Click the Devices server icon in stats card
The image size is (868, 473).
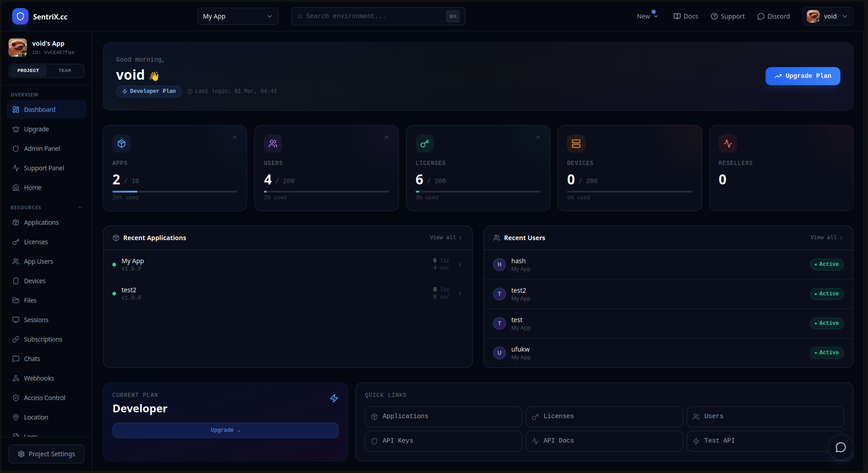[576, 144]
